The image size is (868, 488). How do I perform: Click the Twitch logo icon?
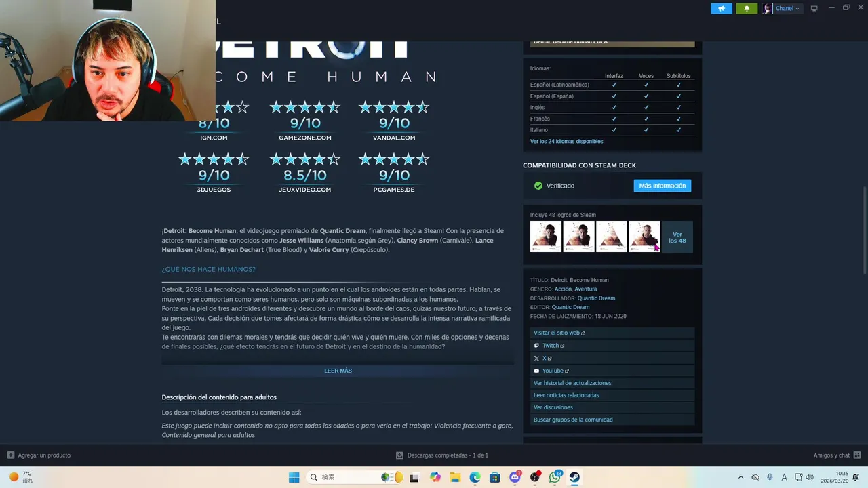click(536, 346)
